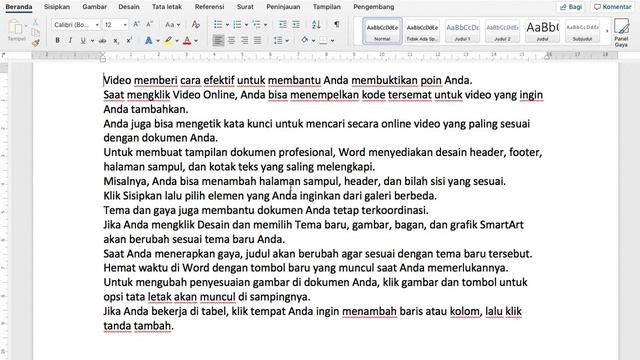
Task: Toggle italic formatting
Action: 70,40
